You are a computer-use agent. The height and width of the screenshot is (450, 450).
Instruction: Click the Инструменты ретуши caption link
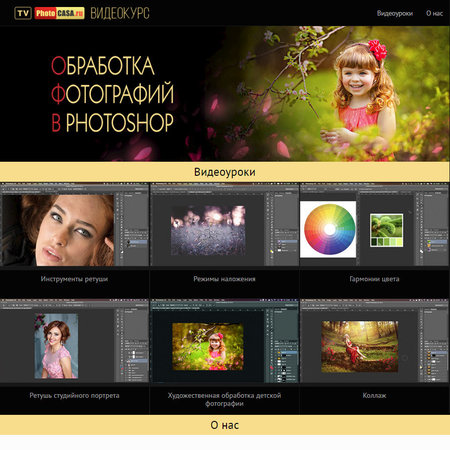pos(74,279)
